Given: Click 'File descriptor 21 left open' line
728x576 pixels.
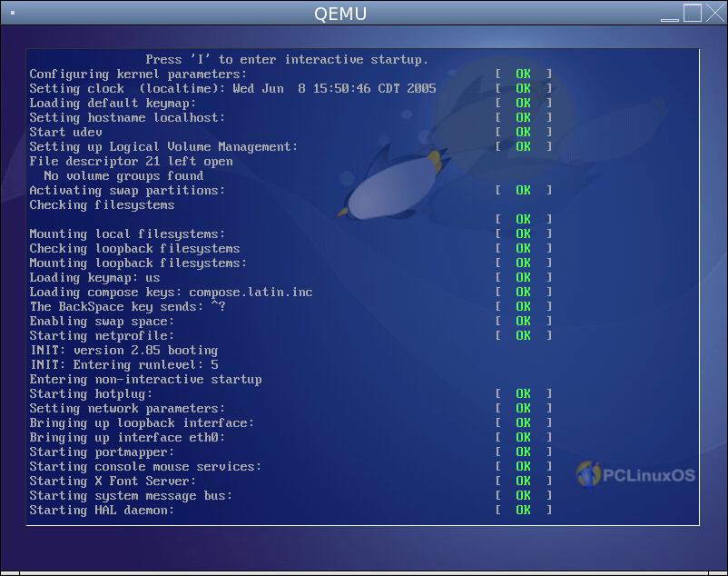Looking at the screenshot, I should (x=131, y=162).
